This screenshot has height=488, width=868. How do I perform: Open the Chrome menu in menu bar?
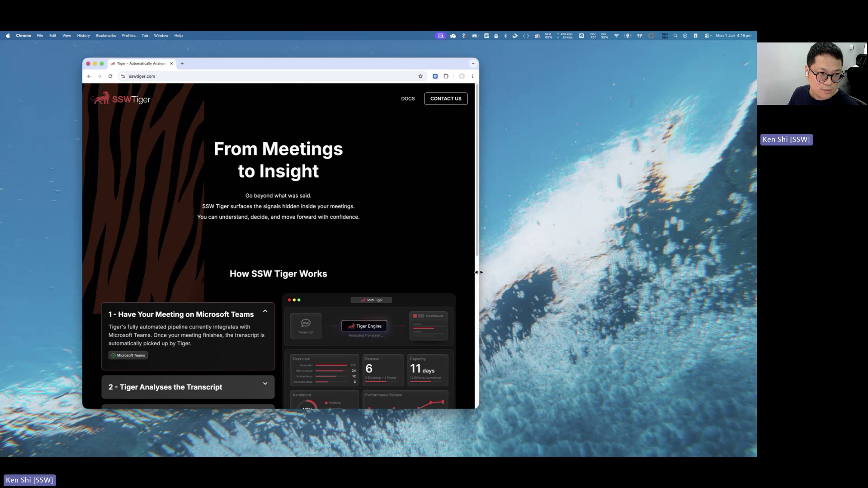click(x=24, y=36)
